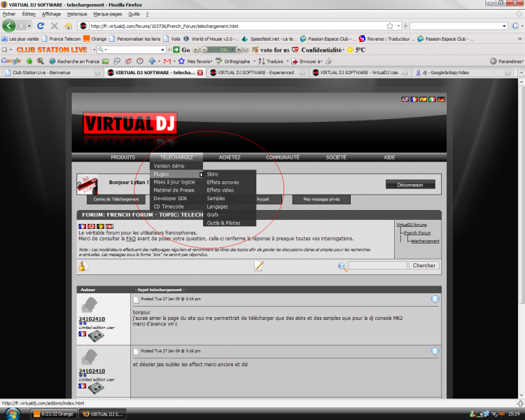Image resolution: width=525 pixels, height=420 pixels.
Task: Bookmark the page with the star icon
Action: pyautogui.click(x=390, y=26)
